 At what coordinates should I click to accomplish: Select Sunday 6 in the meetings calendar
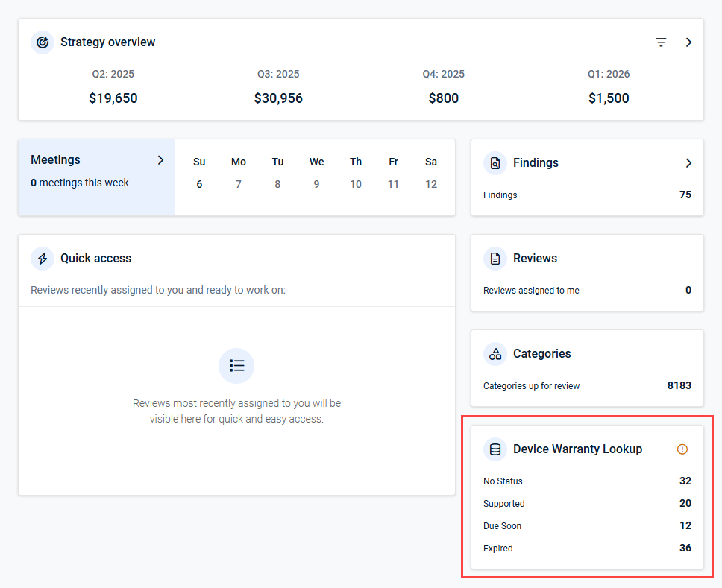pos(199,185)
